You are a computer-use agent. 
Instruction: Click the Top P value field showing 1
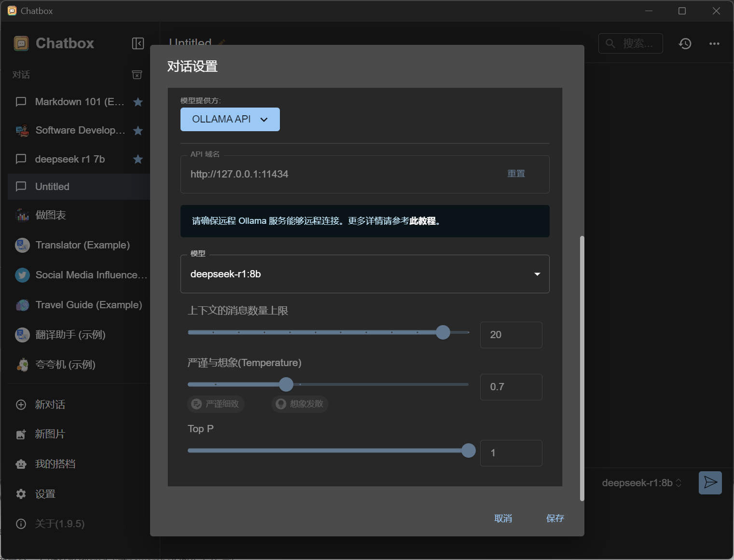(511, 453)
